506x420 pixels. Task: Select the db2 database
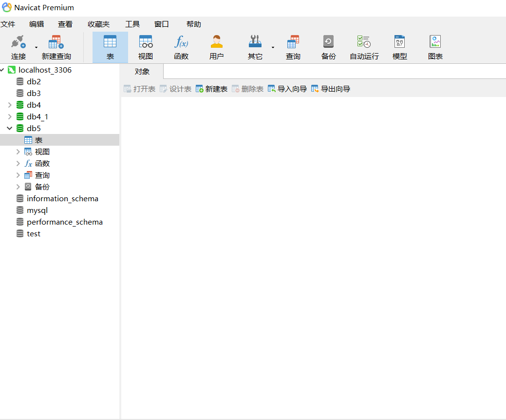click(x=34, y=81)
